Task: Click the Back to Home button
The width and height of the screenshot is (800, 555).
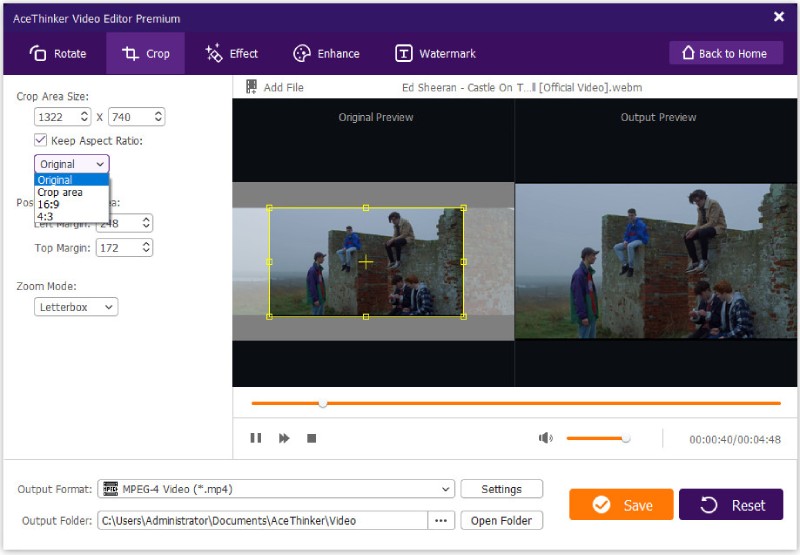Action: click(726, 53)
